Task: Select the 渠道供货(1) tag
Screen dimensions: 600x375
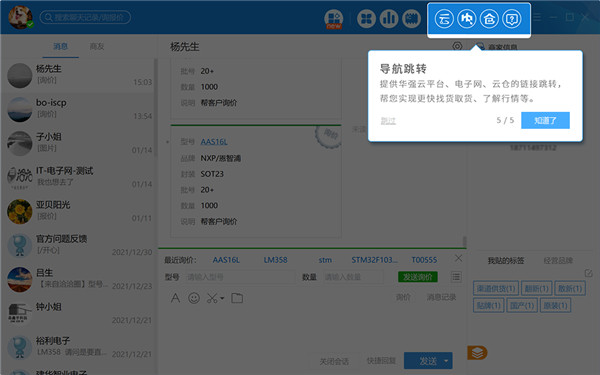Action: 496,289
